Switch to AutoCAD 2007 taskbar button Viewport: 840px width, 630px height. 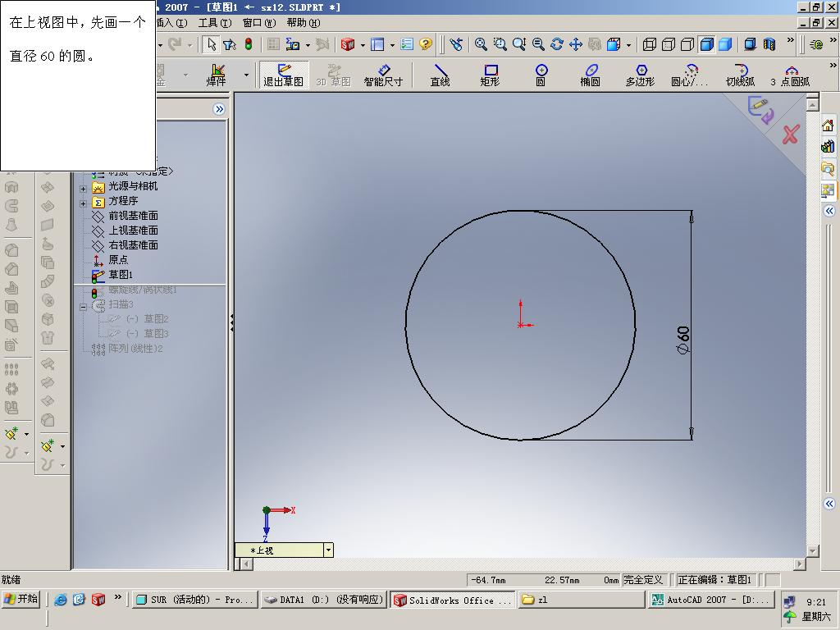[712, 600]
